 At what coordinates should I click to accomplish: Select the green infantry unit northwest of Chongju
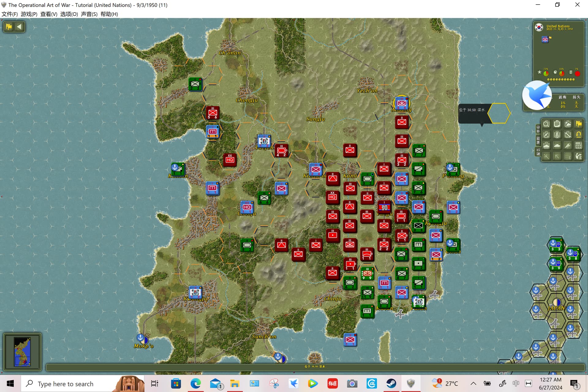point(195,84)
